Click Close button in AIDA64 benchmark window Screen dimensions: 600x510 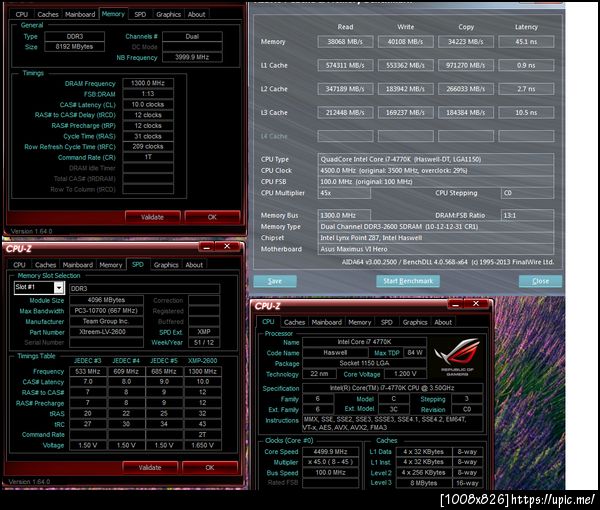(540, 281)
